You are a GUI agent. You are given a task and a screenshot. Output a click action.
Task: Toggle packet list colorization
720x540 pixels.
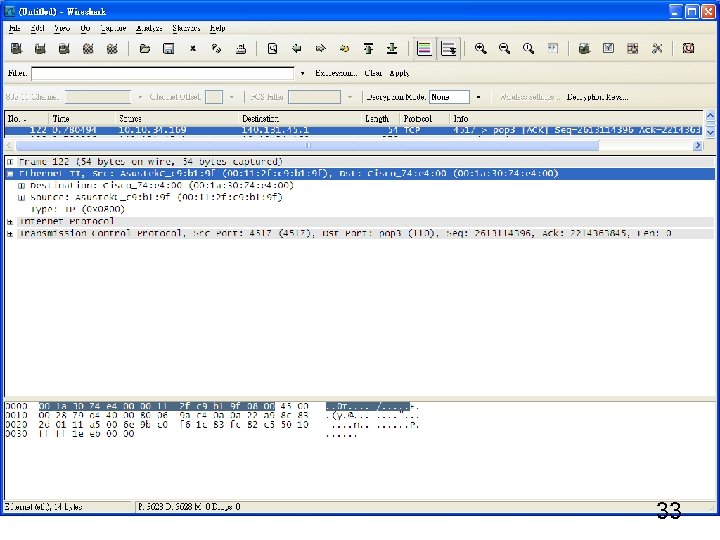point(424,48)
